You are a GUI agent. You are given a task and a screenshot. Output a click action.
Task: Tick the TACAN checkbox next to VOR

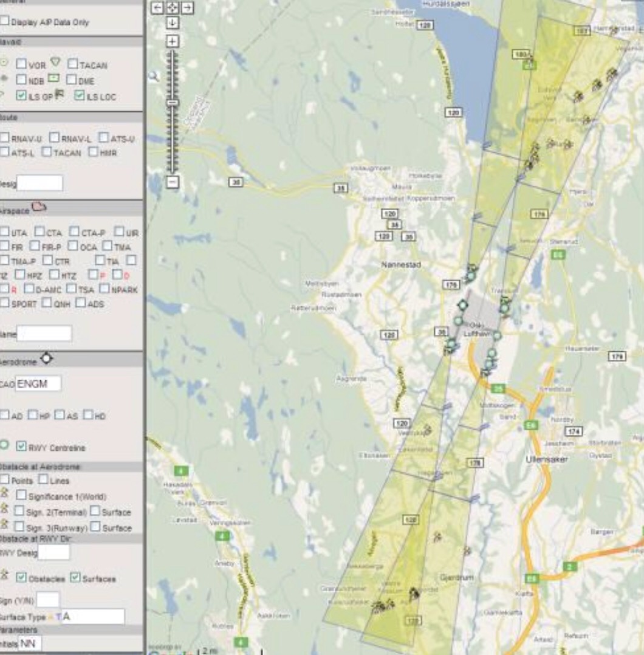pos(73,63)
